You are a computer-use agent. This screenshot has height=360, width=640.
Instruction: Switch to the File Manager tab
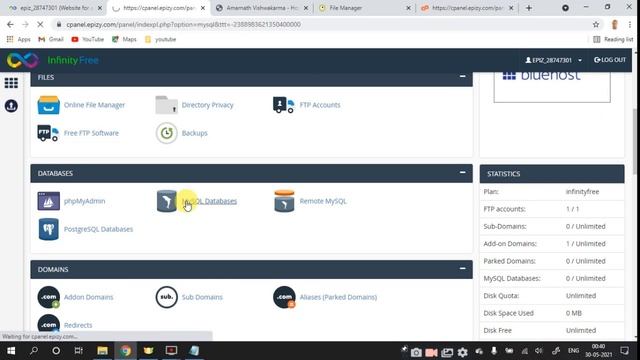(x=363, y=8)
